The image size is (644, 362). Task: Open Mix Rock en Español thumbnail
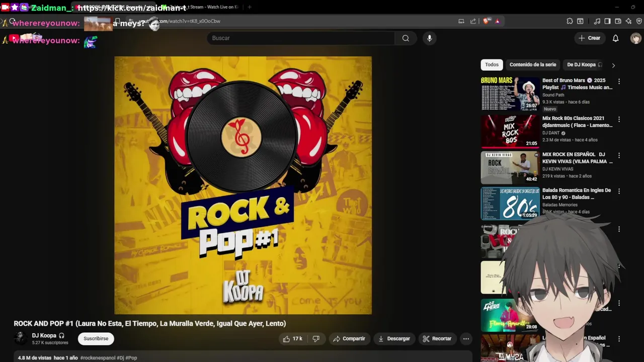(x=510, y=167)
